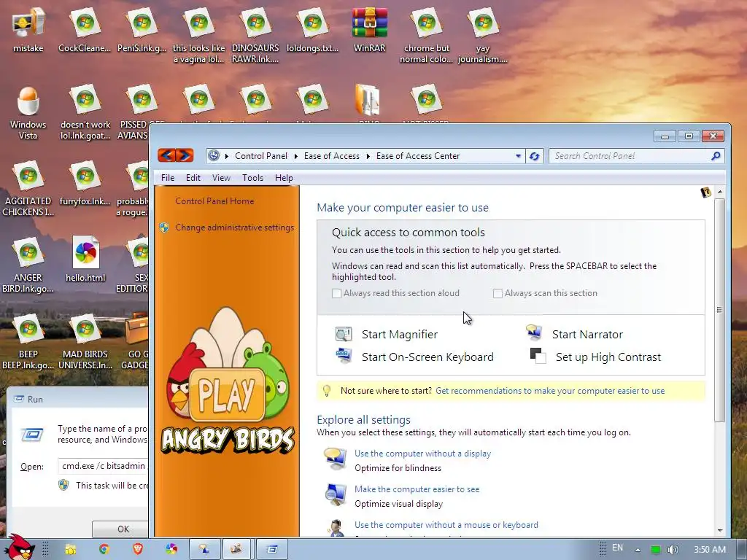Open 'DINOSAURS RAWR.lnk' desktop shortcut
This screenshot has width=747, height=560.
click(x=255, y=36)
